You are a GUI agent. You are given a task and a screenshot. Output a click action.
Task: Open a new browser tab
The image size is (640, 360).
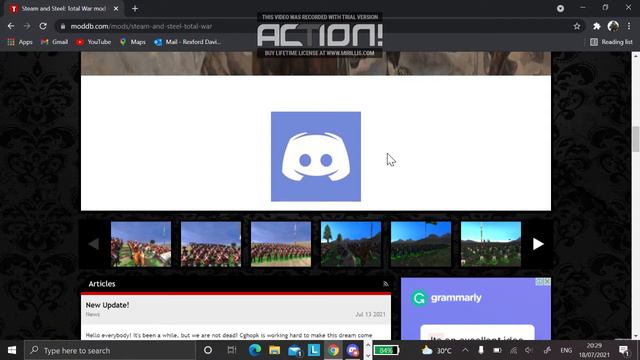coord(135,9)
